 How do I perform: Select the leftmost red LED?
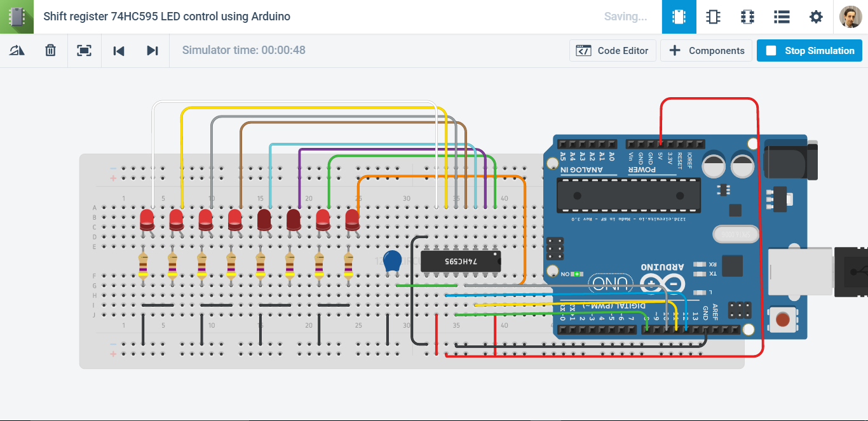[146, 220]
